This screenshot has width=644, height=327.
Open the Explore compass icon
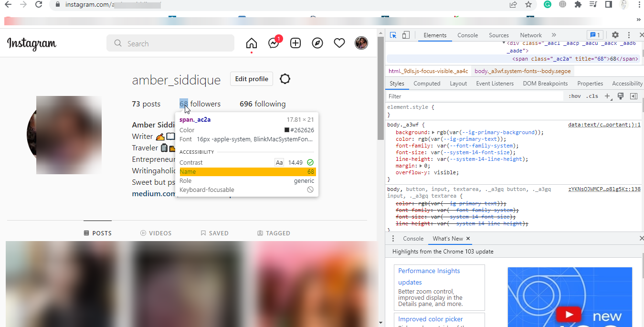317,43
